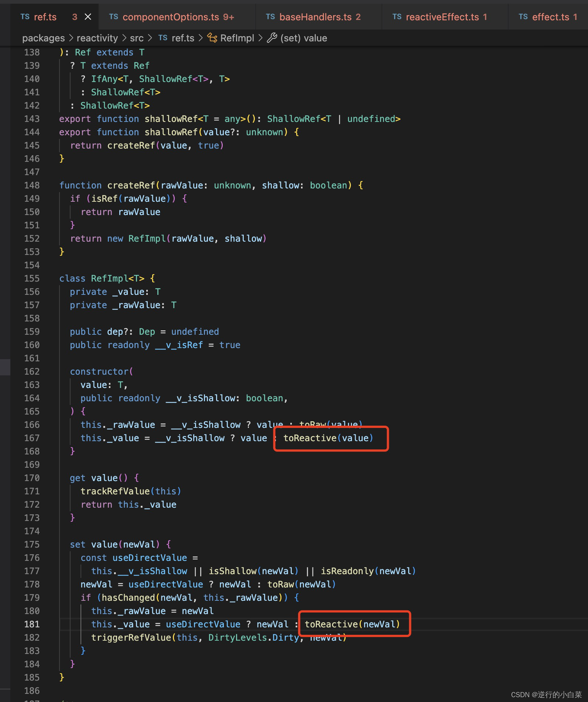Click the TS icon on reactiveEffect.ts tab
Image resolution: width=588 pixels, height=702 pixels.
[x=397, y=17]
